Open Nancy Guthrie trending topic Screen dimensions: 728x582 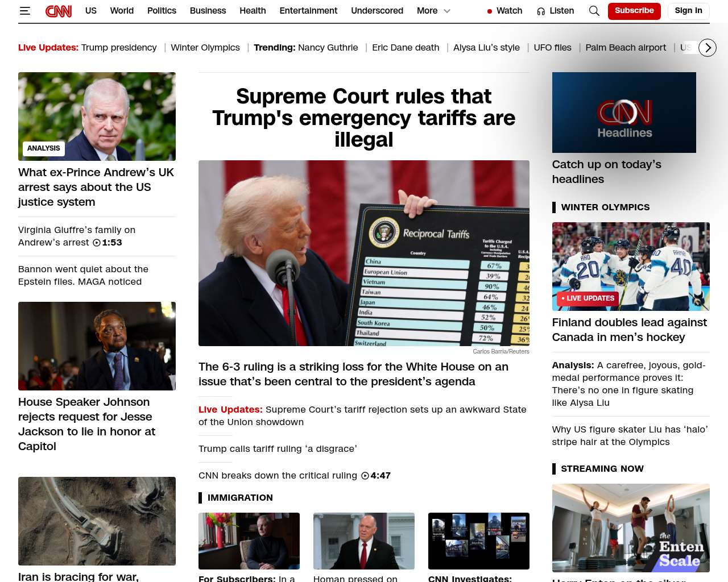pyautogui.click(x=328, y=48)
